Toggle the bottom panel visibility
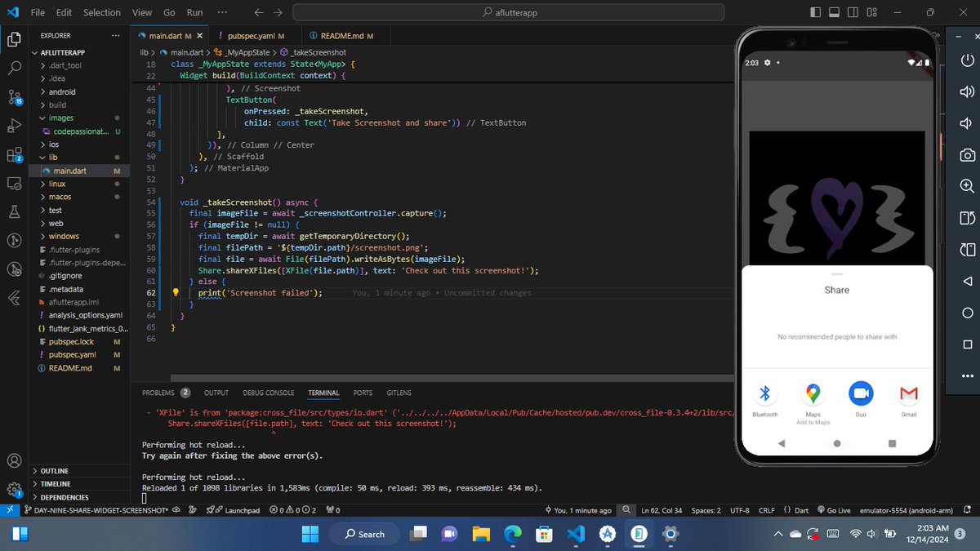 834,11
